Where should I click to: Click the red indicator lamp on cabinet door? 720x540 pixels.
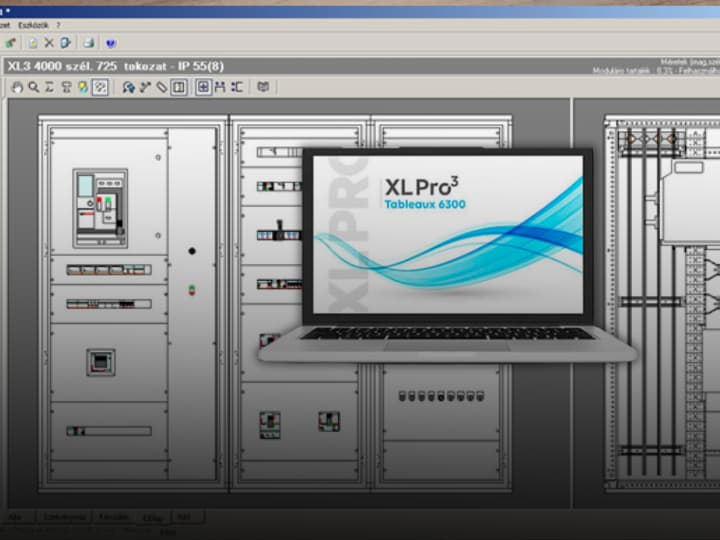point(192,290)
